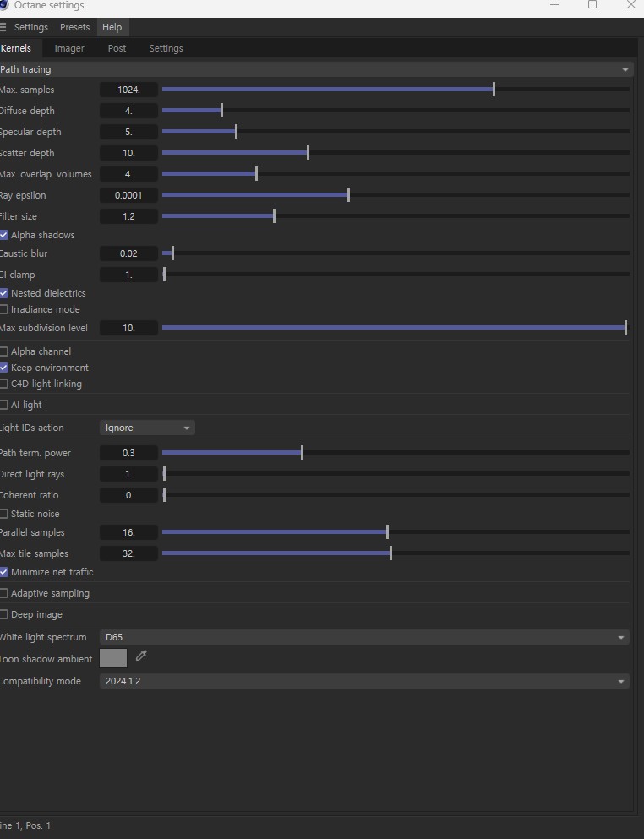The image size is (644, 839).
Task: Enable the Deep image checkbox
Action: click(3, 614)
